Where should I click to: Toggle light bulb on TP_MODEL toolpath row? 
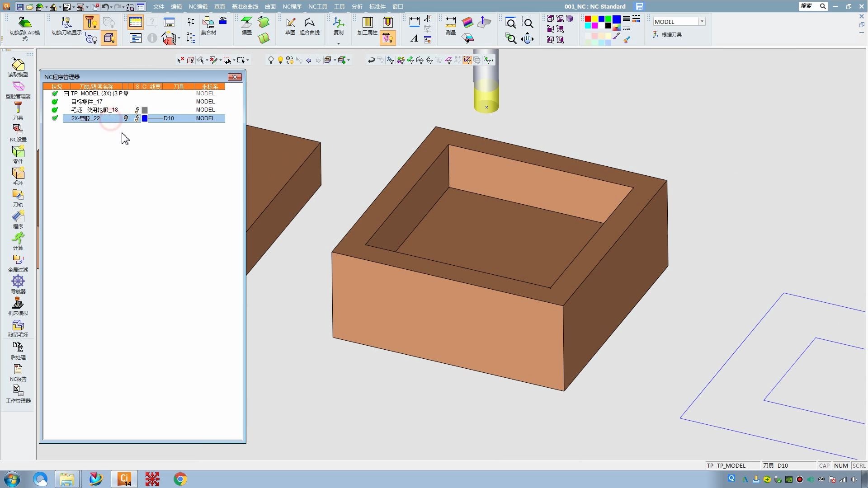[126, 94]
